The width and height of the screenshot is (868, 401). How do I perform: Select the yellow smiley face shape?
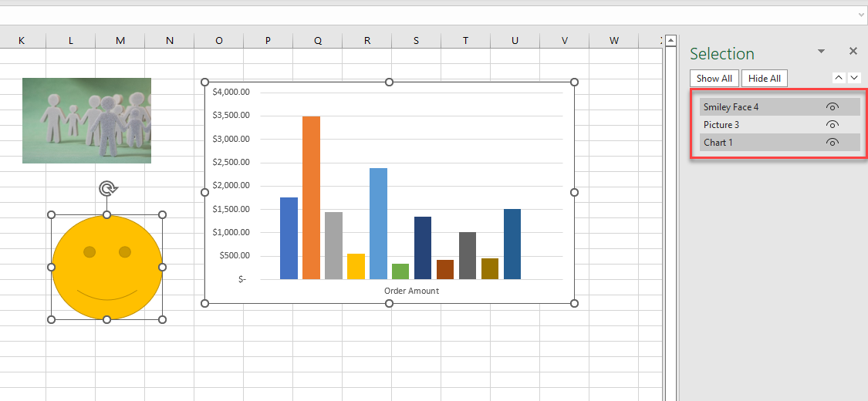click(x=107, y=267)
